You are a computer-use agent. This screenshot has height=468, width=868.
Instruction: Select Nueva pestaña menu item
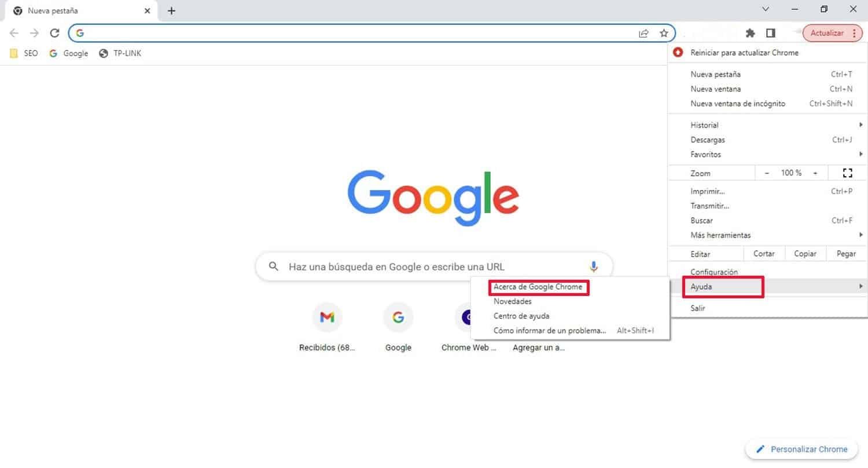[767, 74]
